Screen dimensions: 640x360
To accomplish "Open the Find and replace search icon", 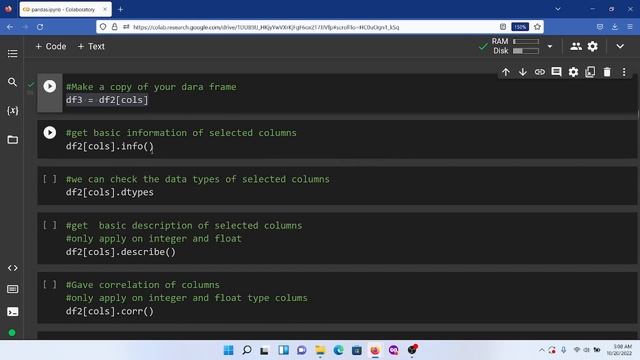I will [x=12, y=82].
